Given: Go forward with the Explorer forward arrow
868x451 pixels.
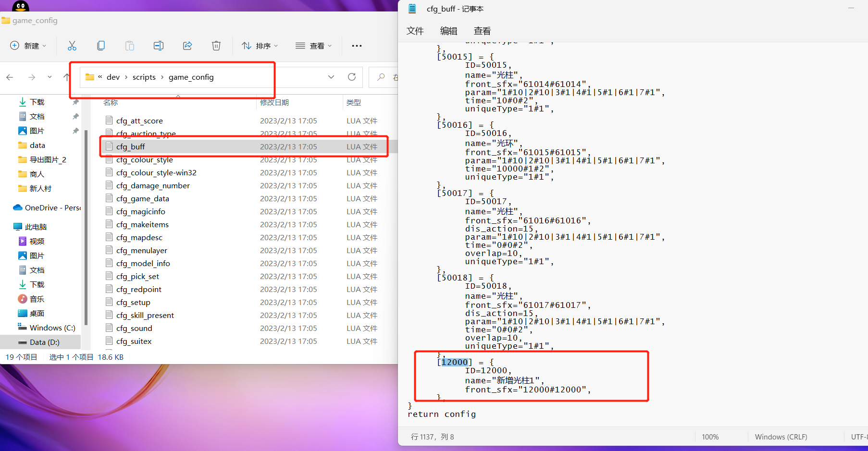Looking at the screenshot, I should pyautogui.click(x=32, y=77).
